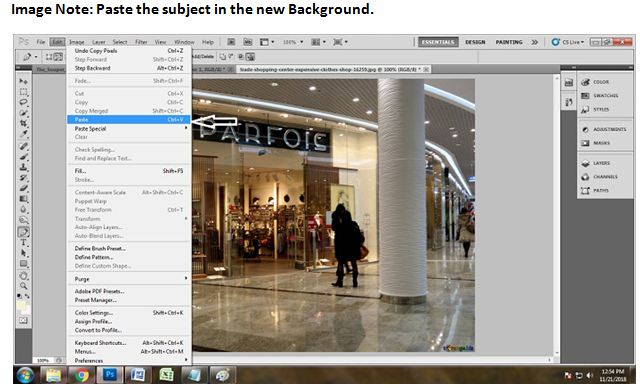Open the Filter menu
640x388 pixels.
(141, 42)
